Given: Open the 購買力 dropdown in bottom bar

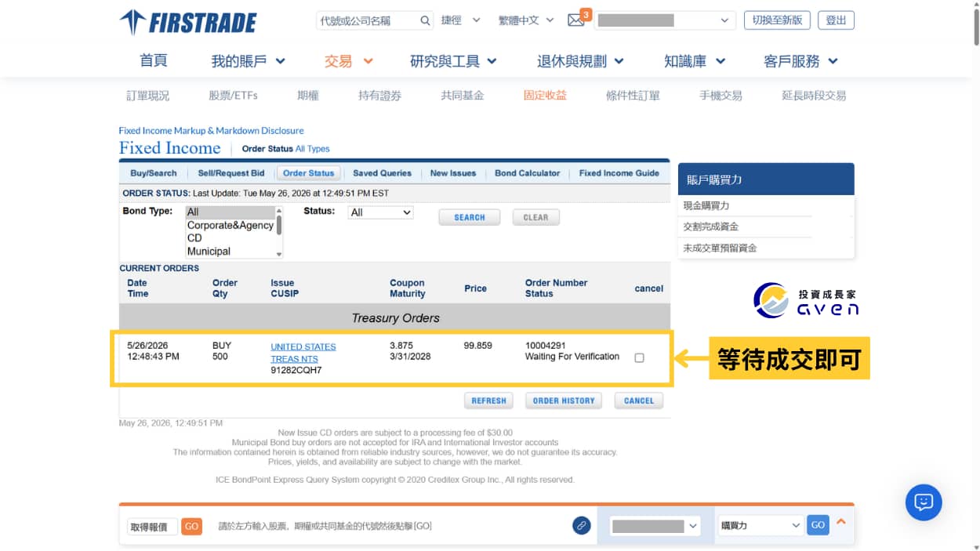Looking at the screenshot, I should (x=760, y=525).
